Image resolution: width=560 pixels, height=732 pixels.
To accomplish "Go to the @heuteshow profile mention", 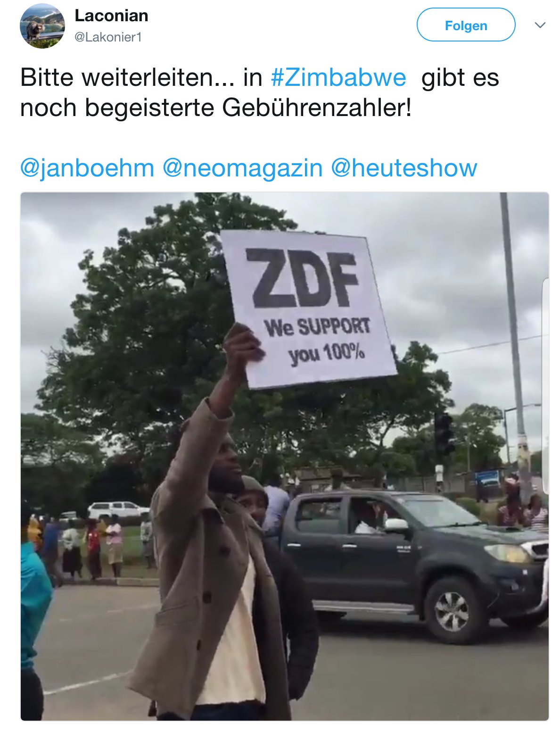I will (404, 168).
